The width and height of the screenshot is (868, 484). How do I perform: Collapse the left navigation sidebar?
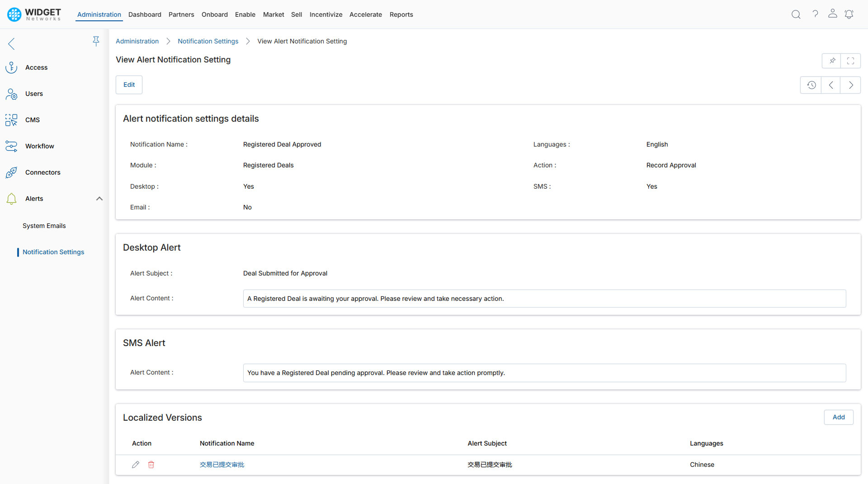(x=11, y=44)
